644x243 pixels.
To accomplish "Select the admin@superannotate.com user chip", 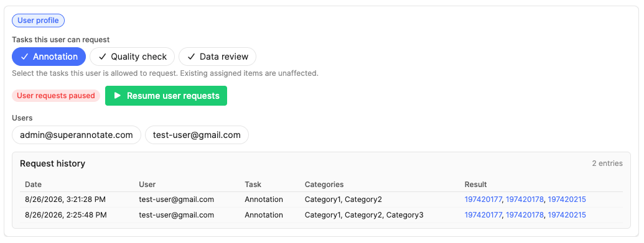I will coord(77,135).
